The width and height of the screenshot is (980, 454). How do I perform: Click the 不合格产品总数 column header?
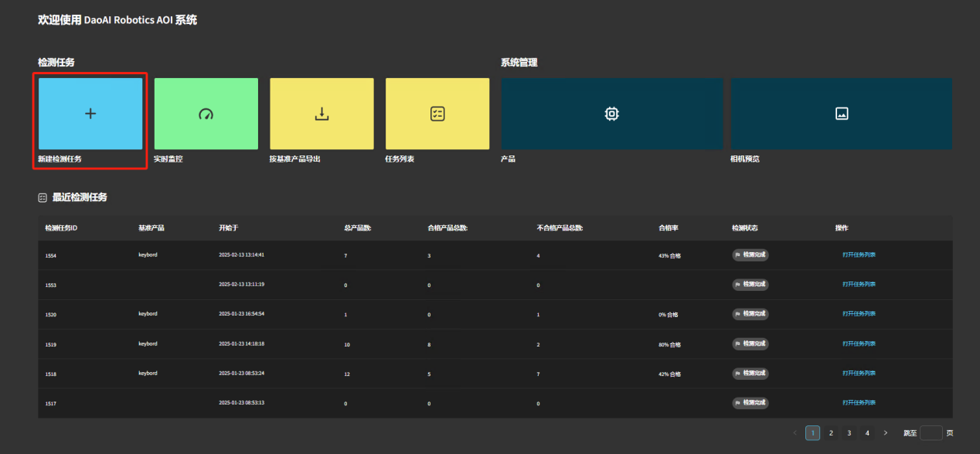(x=560, y=228)
